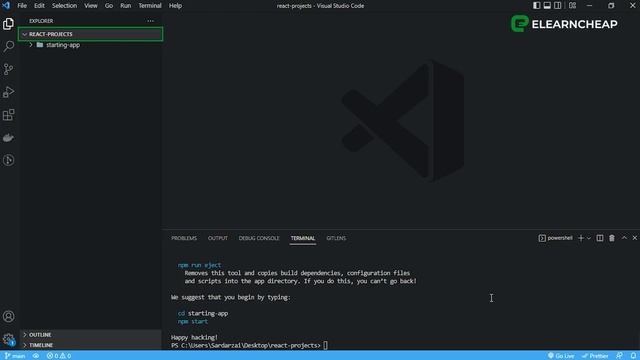This screenshot has width=640, height=360.
Task: Start Go Live server
Action: pos(561,356)
